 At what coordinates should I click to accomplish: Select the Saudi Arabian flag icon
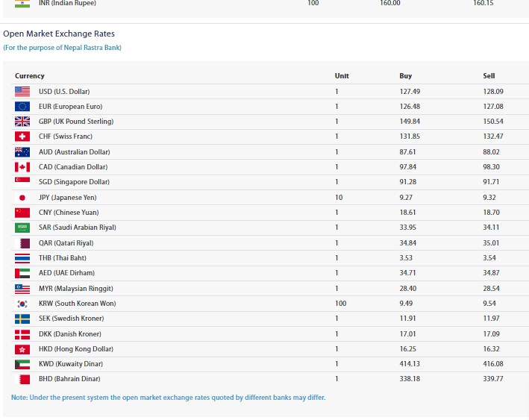[22, 228]
